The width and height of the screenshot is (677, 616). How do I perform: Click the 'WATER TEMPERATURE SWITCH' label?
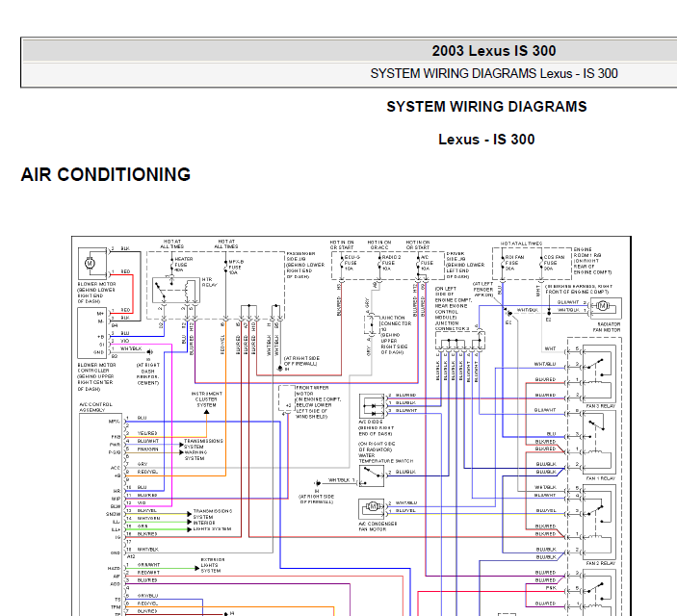(386, 458)
